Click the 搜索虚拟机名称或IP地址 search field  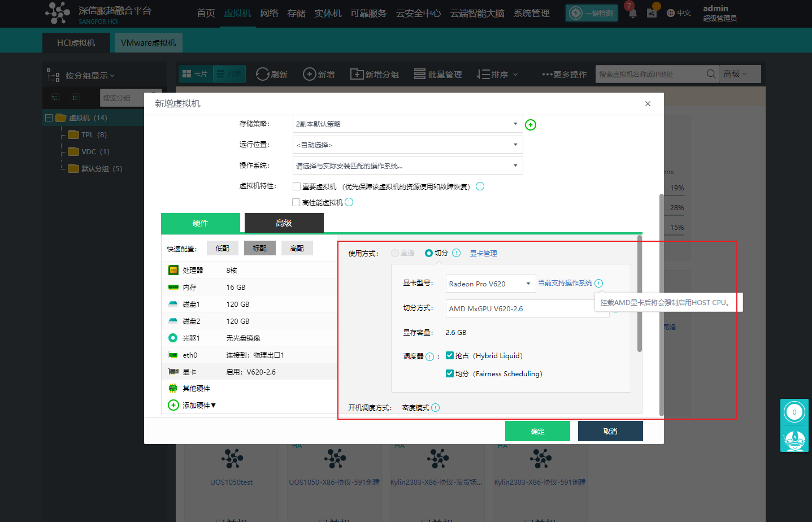[650, 74]
